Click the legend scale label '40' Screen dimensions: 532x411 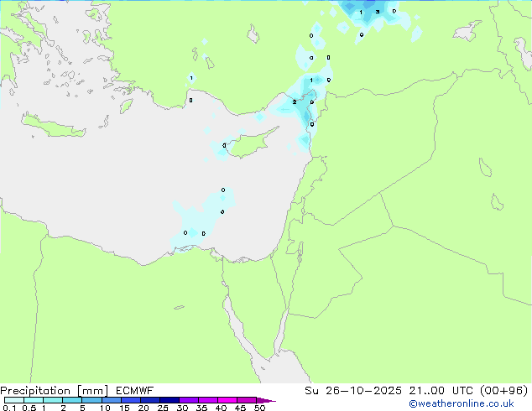(221, 408)
